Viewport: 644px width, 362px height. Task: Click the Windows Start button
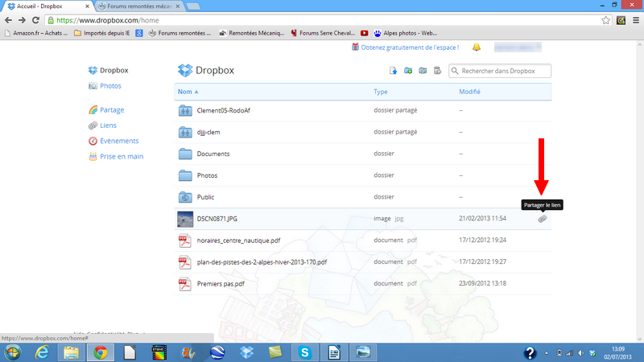[x=13, y=352]
